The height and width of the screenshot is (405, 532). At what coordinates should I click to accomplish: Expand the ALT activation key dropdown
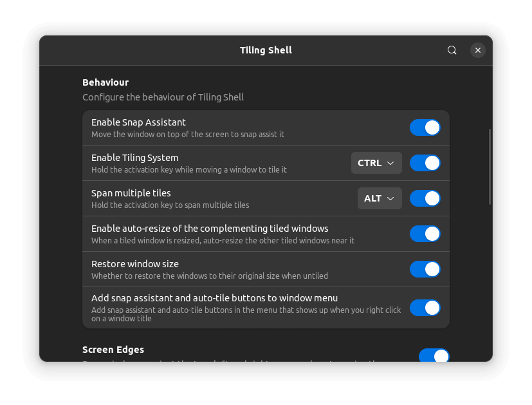click(x=380, y=198)
